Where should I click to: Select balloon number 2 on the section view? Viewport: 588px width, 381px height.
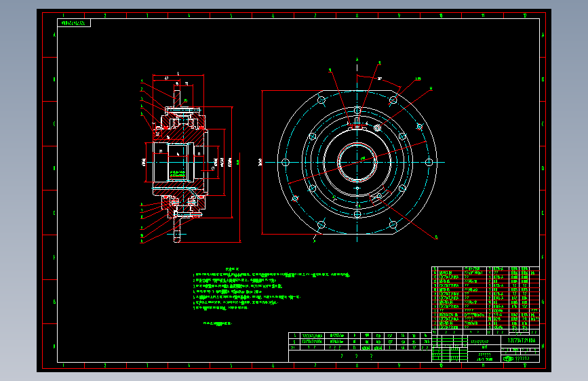pyautogui.click(x=142, y=89)
